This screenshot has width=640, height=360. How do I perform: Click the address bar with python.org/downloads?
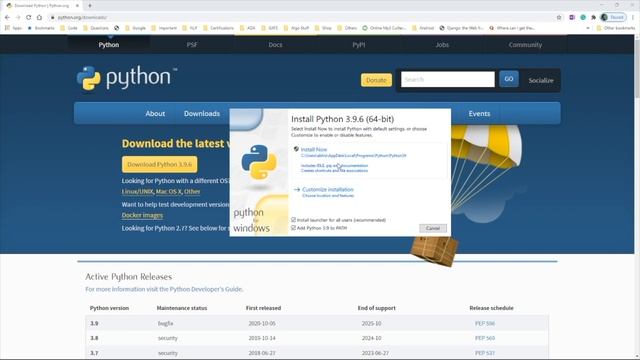coord(302,18)
